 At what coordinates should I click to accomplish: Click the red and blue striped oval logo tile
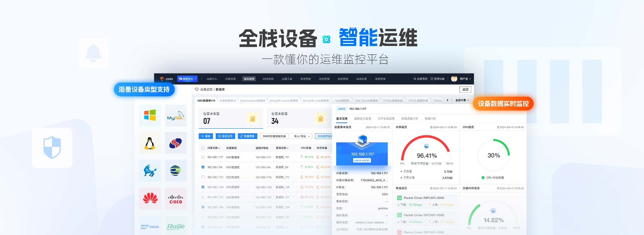click(x=176, y=143)
